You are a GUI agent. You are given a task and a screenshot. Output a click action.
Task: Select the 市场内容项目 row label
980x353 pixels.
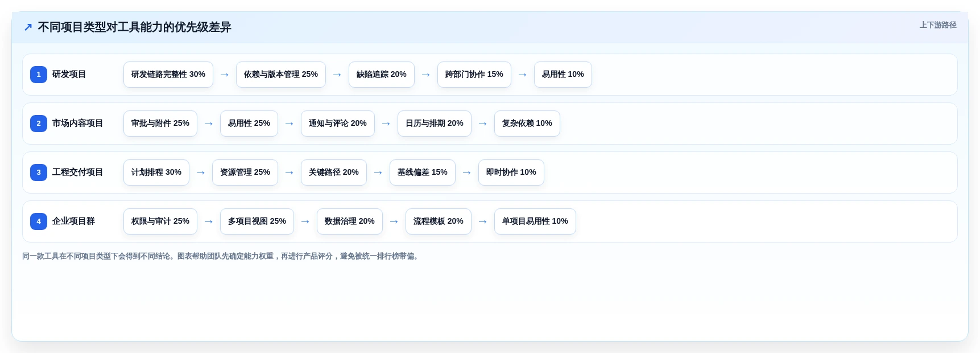pyautogui.click(x=77, y=124)
